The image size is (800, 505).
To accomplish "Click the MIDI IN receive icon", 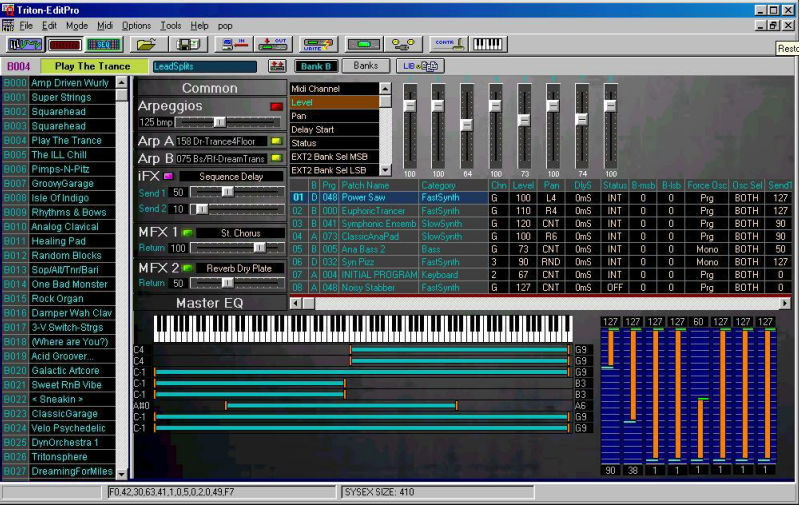I will click(234, 44).
